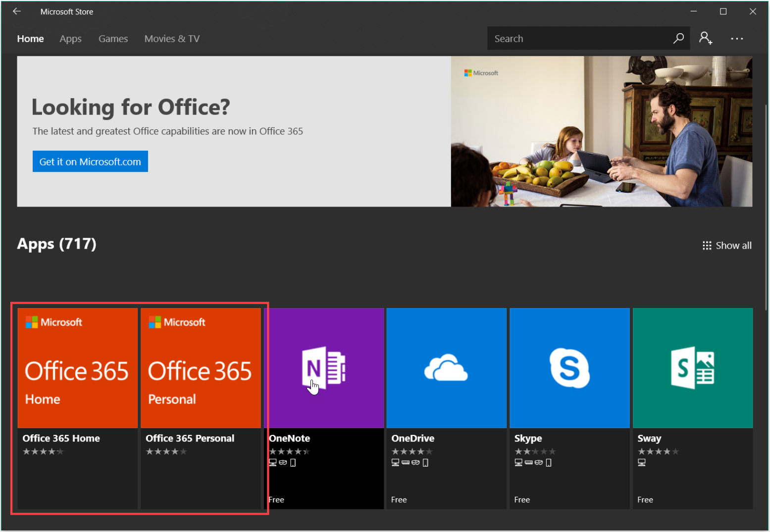Click the Show all grid icon

707,246
